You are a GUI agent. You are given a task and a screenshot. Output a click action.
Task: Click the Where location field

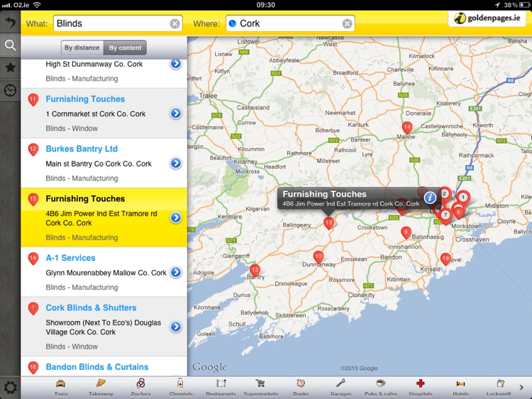coord(290,23)
